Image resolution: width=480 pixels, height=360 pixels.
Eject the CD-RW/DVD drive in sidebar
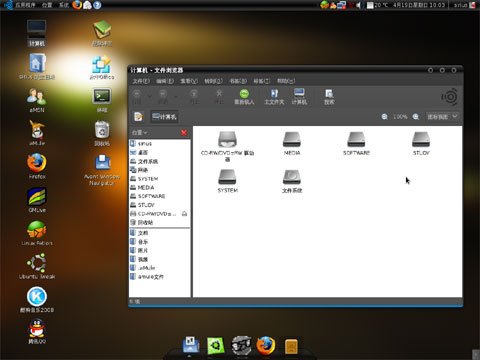click(184, 214)
